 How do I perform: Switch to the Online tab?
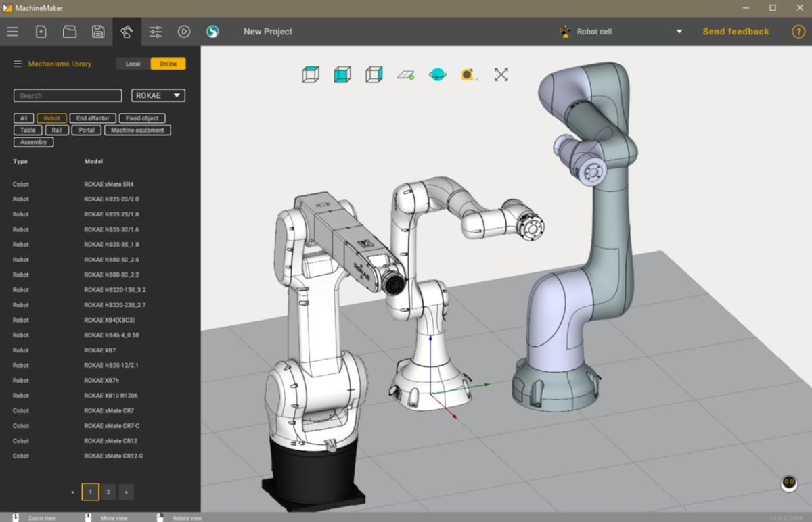point(168,63)
